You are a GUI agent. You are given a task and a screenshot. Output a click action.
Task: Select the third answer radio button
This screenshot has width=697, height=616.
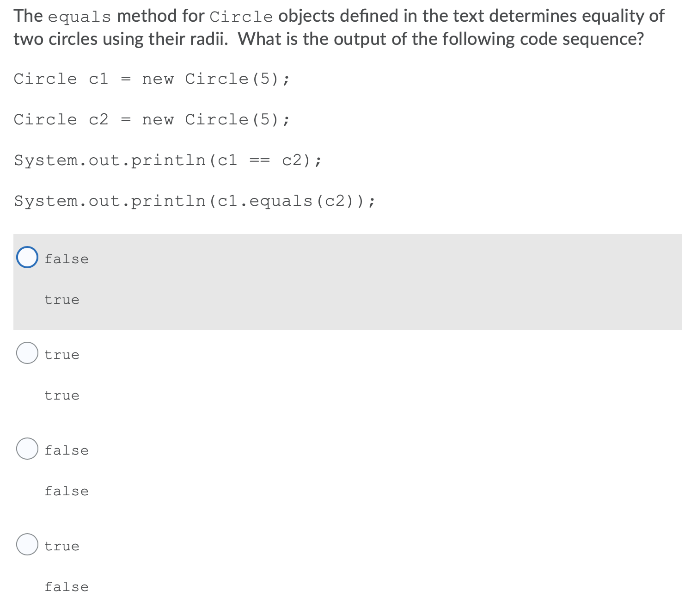pos(27,448)
